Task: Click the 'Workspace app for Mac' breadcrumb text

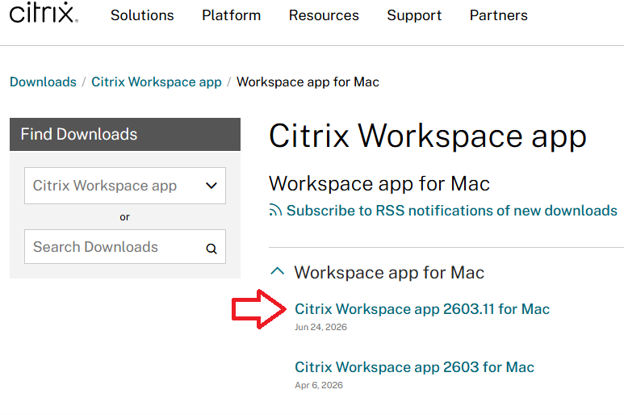Action: 308,82
